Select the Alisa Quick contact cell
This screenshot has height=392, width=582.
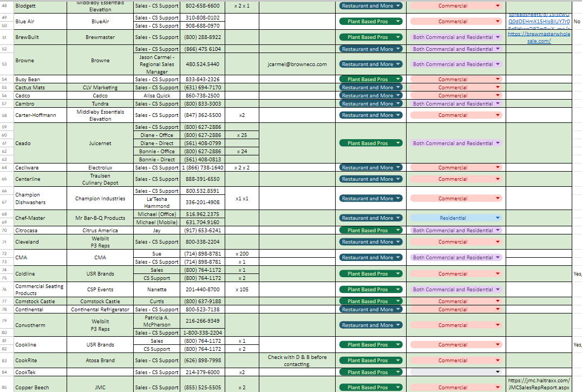[156, 96]
